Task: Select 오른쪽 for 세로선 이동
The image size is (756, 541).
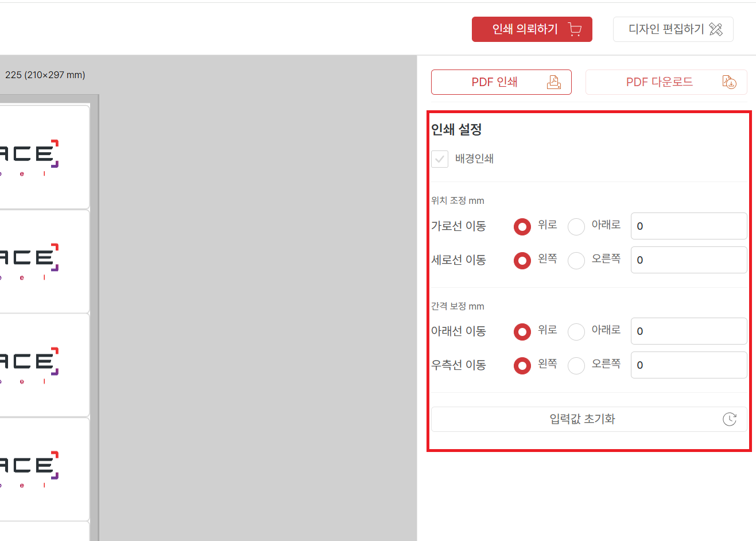Action: tap(576, 260)
